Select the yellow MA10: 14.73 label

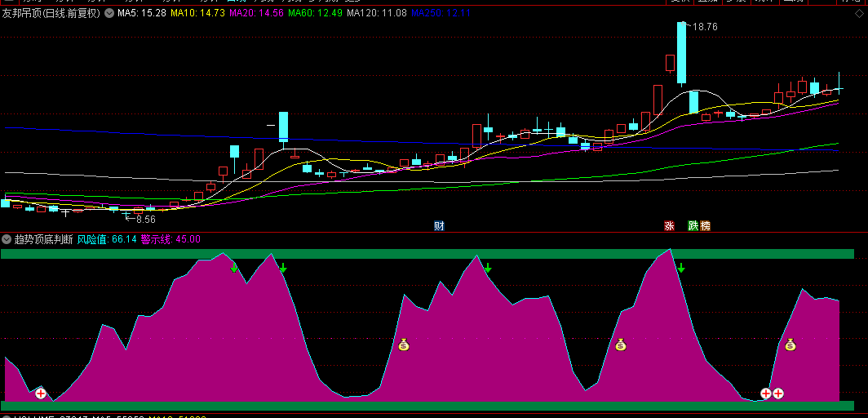(x=197, y=12)
